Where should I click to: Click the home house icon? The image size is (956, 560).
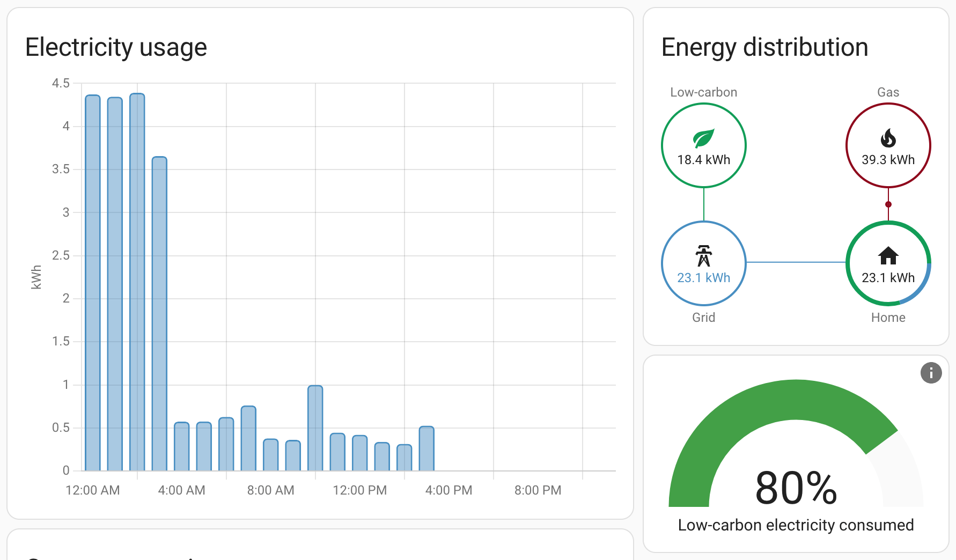coord(888,255)
